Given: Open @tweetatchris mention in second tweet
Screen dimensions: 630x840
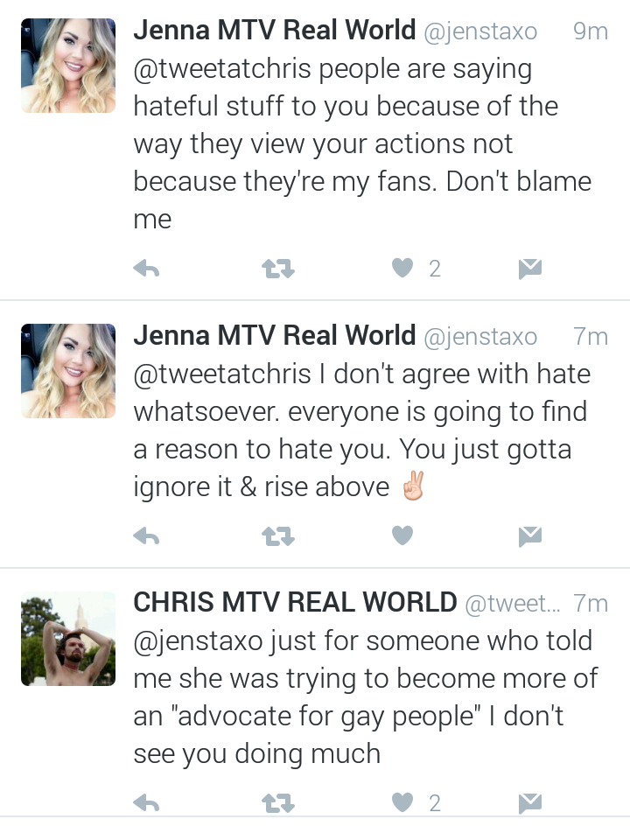Looking at the screenshot, I should pyautogui.click(x=222, y=374).
